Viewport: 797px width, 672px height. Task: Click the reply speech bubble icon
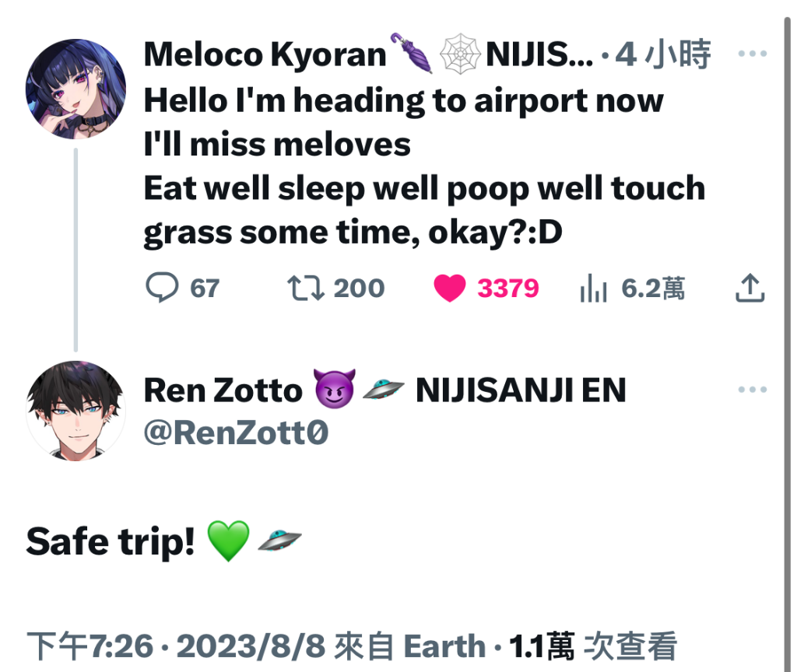(162, 288)
